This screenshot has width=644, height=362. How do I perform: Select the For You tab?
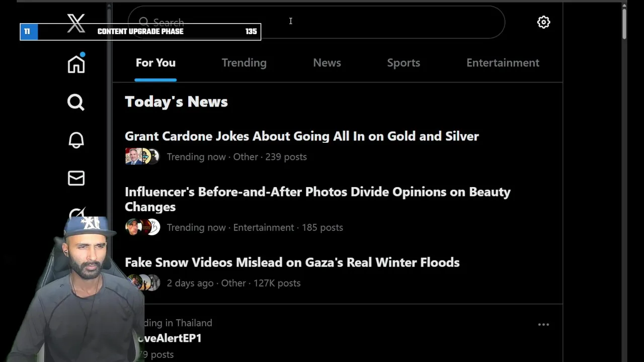pos(155,63)
